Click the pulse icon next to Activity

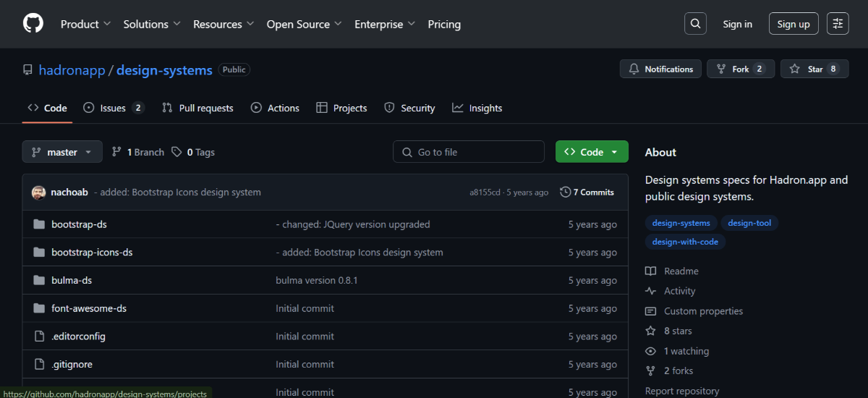pyautogui.click(x=650, y=291)
